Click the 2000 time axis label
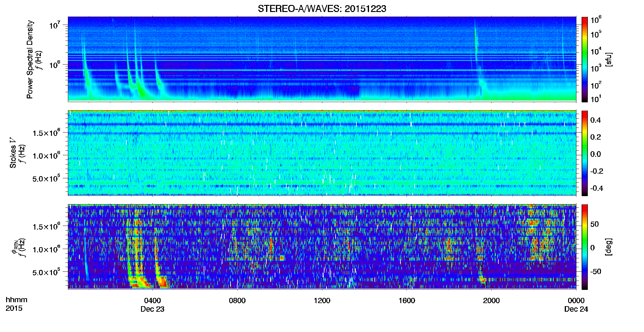This screenshot has width=644, height=332. [491, 300]
